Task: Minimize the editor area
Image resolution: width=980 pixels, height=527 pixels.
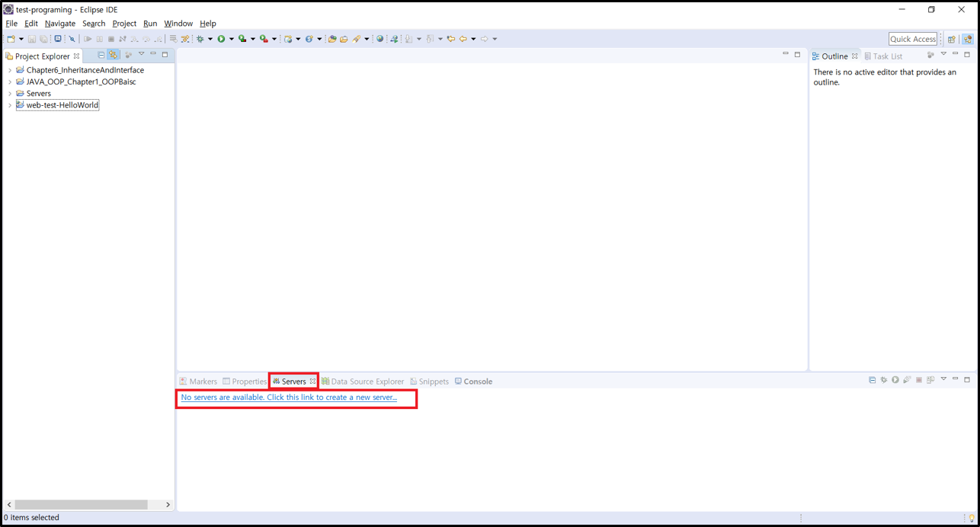Action: (x=786, y=54)
